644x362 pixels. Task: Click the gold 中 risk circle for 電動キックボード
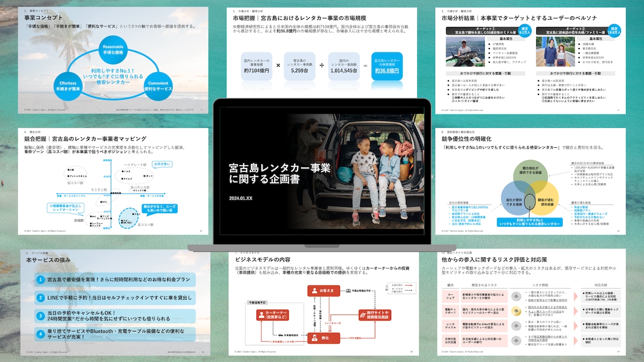(517, 311)
